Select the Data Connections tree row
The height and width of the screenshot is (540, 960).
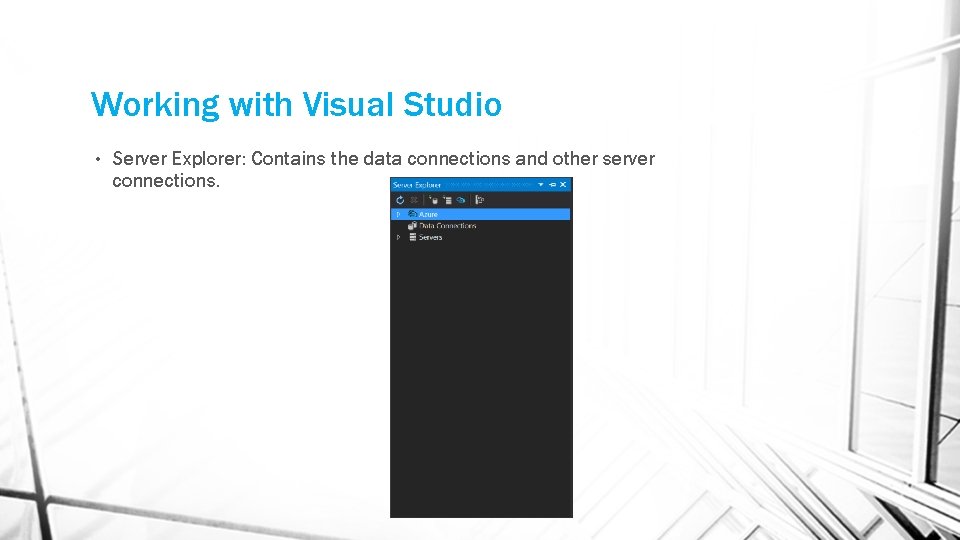[x=481, y=226]
